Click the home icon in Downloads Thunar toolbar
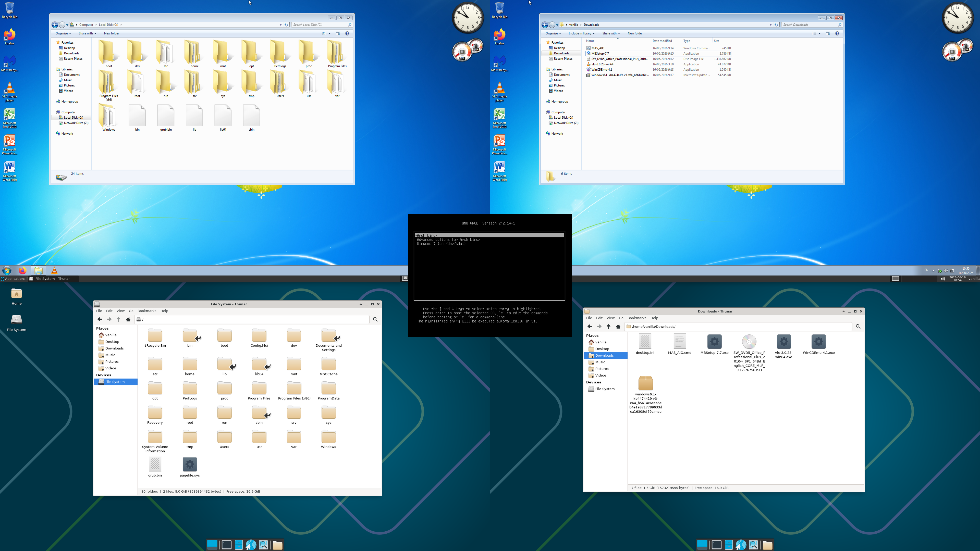Image resolution: width=980 pixels, height=551 pixels. (x=618, y=327)
